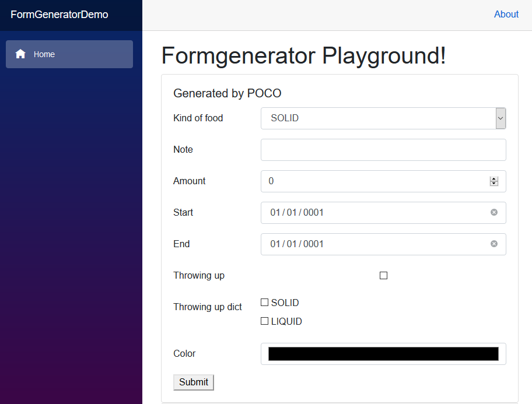Open the Kind of food select showing SOLID
Image resolution: width=532 pixels, height=404 pixels.
point(379,118)
